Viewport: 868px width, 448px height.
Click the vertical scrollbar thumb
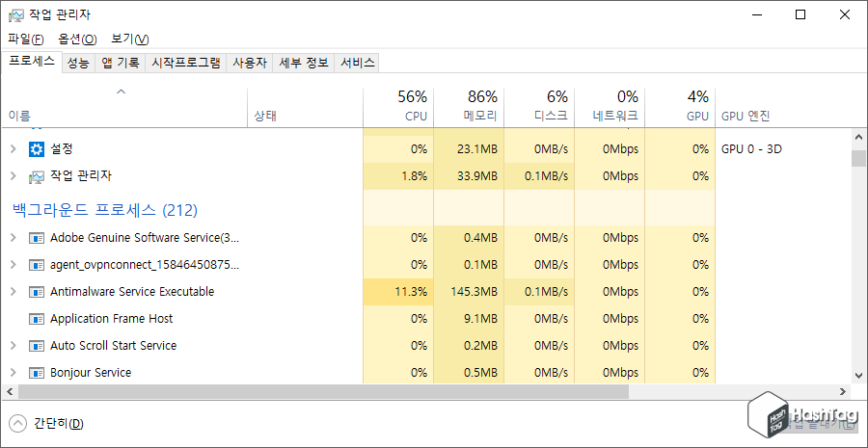858,158
